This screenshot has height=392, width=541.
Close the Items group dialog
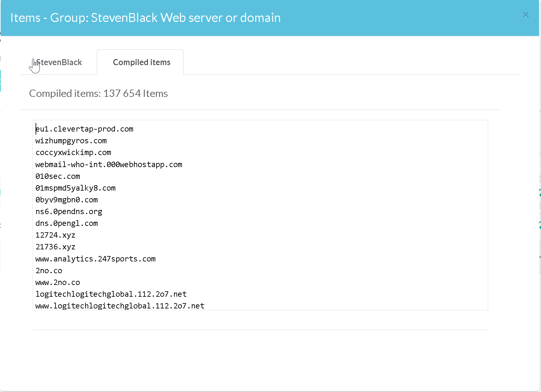525,15
